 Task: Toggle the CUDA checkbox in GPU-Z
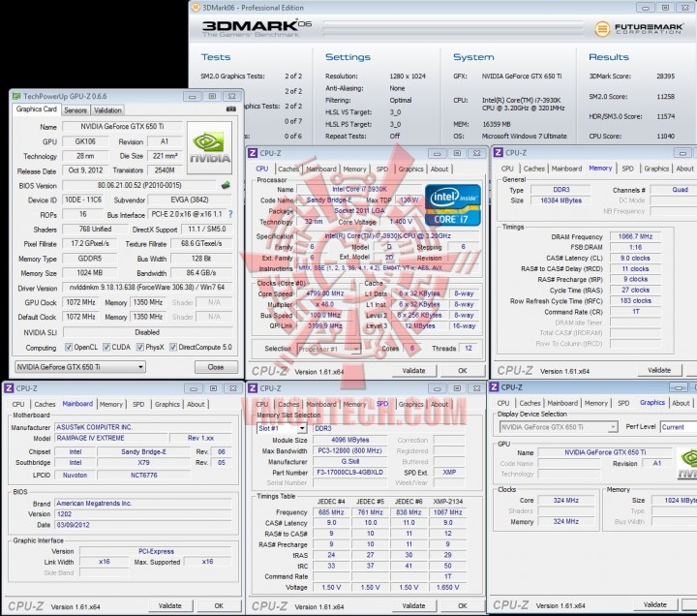(x=106, y=347)
